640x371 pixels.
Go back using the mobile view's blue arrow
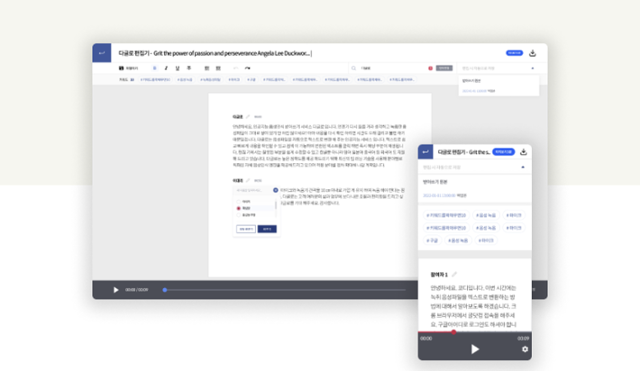[x=425, y=152]
